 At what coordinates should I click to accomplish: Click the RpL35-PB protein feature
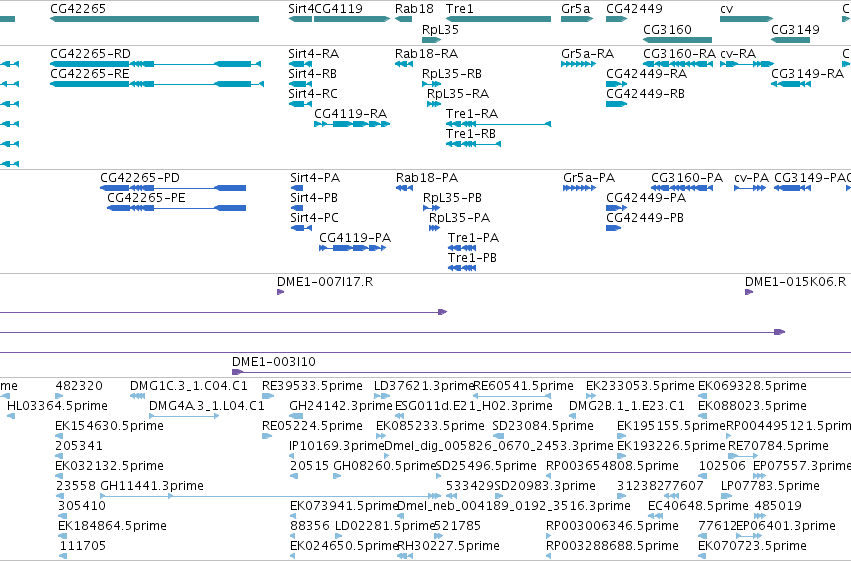tap(431, 208)
